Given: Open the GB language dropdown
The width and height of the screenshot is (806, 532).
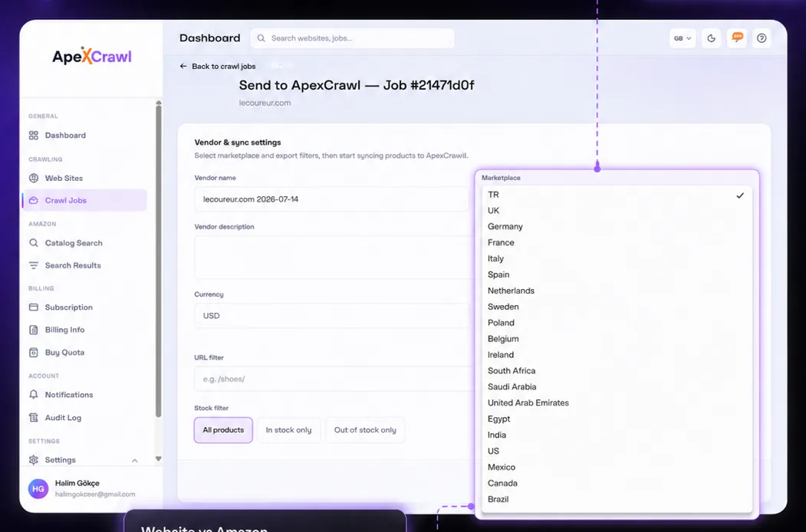Looking at the screenshot, I should (682, 38).
